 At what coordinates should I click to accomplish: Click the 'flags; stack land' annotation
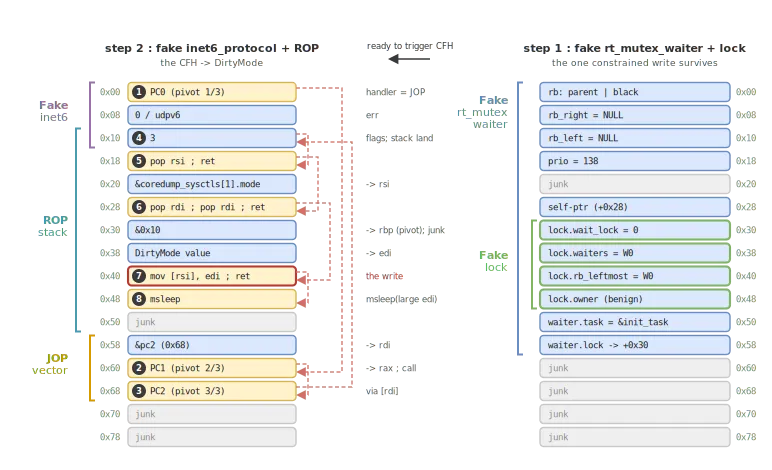click(399, 138)
